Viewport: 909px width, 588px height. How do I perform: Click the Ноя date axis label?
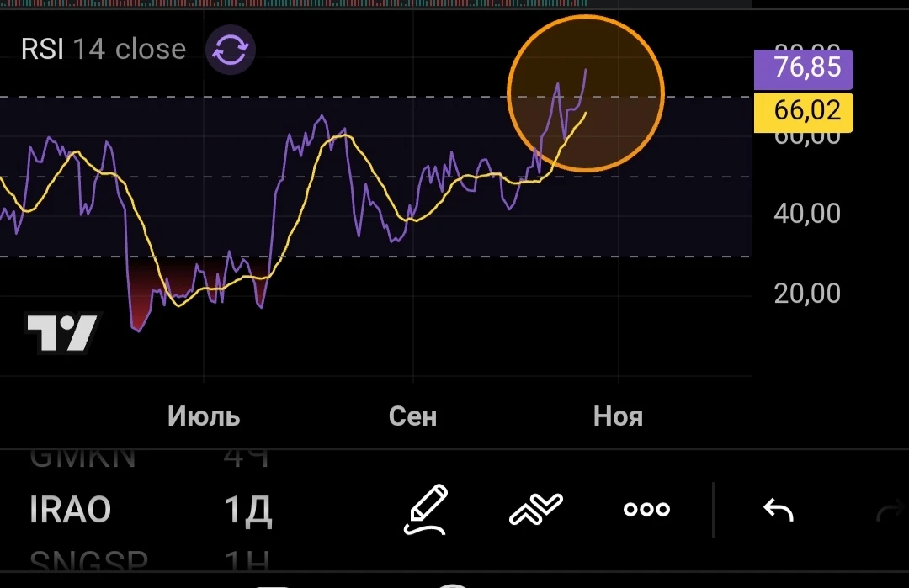[618, 416]
